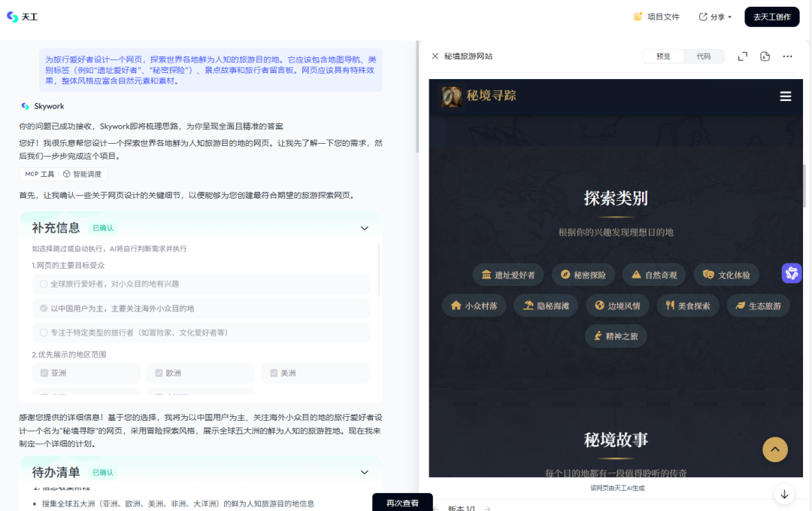The image size is (812, 511).
Task: Click the 去天工创作 button
Action: coord(771,16)
